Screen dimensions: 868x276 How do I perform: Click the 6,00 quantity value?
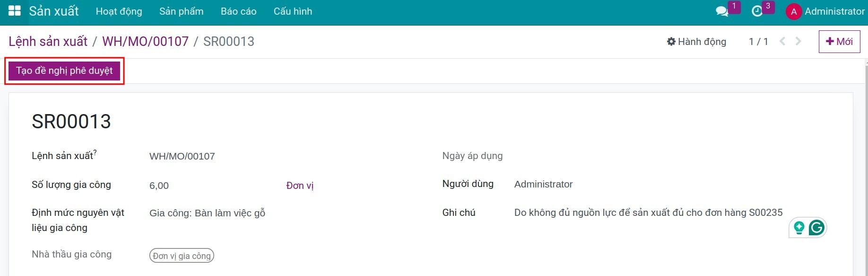point(159,186)
